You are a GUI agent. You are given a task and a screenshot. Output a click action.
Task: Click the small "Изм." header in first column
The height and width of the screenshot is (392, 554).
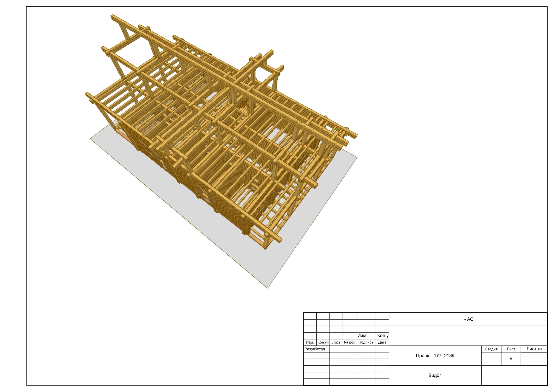(310, 342)
